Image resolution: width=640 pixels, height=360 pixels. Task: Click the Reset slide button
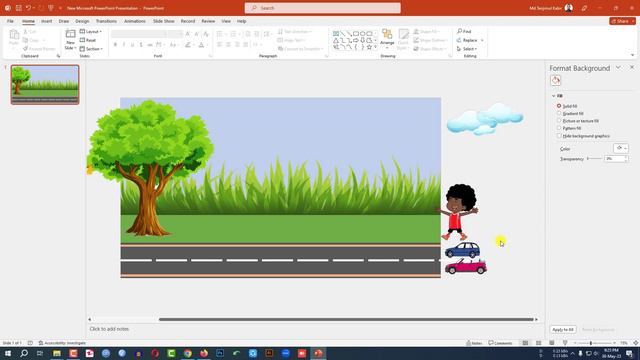click(x=88, y=40)
